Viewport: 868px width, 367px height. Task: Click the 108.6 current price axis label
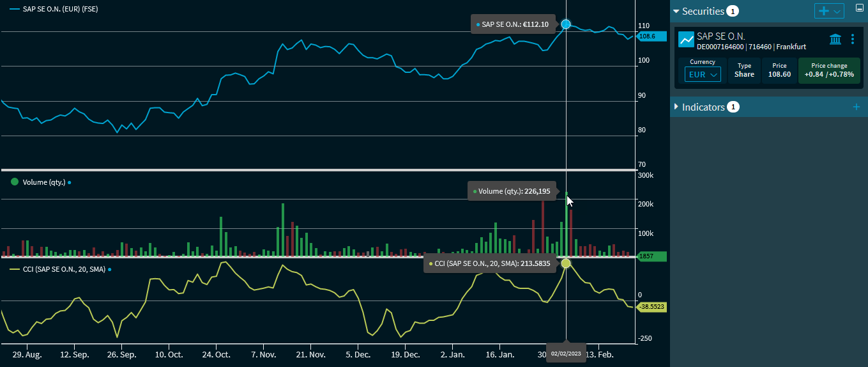651,36
